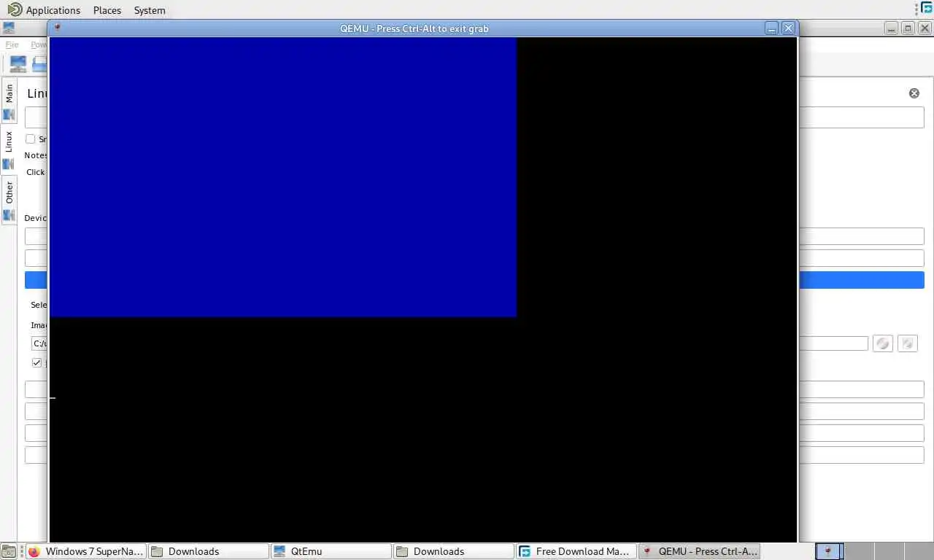Switch to the first Downloads taskbar item
934x560 pixels.
click(x=208, y=551)
